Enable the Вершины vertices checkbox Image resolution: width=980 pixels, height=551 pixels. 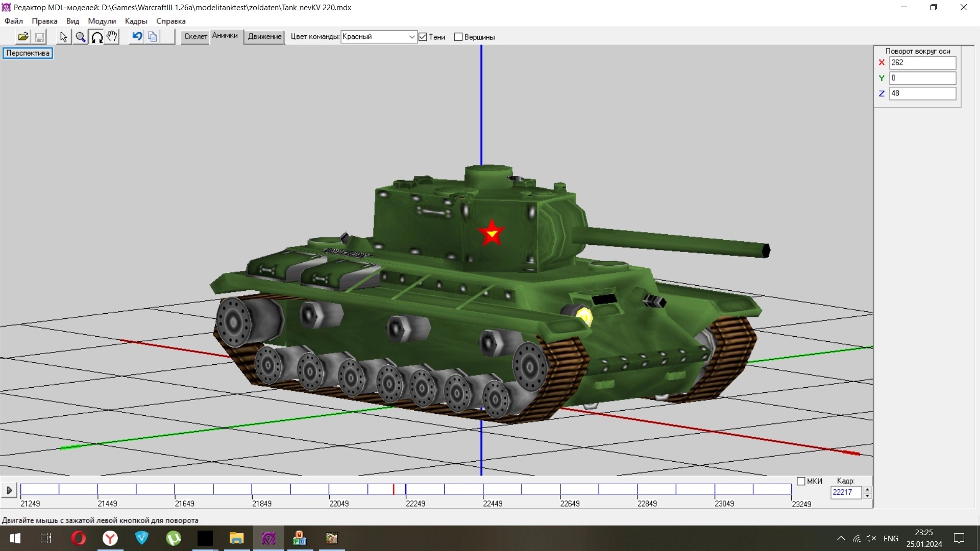click(x=458, y=37)
